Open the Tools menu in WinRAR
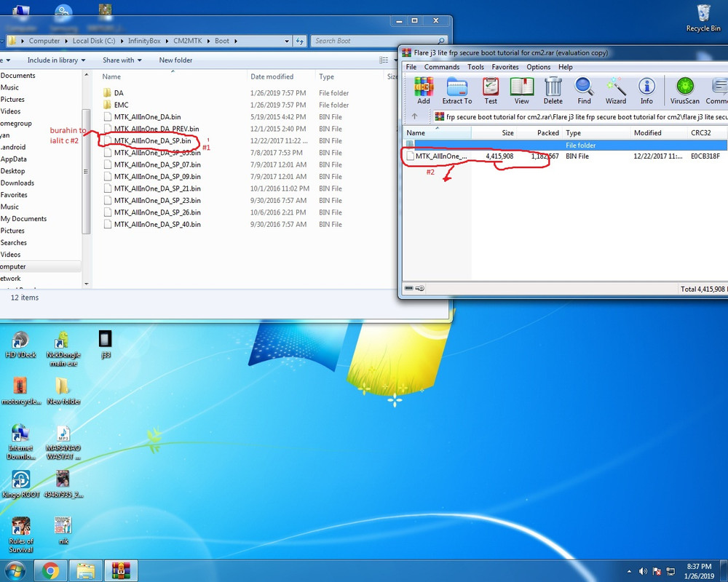Screen dimensions: 728x582 coord(475,67)
